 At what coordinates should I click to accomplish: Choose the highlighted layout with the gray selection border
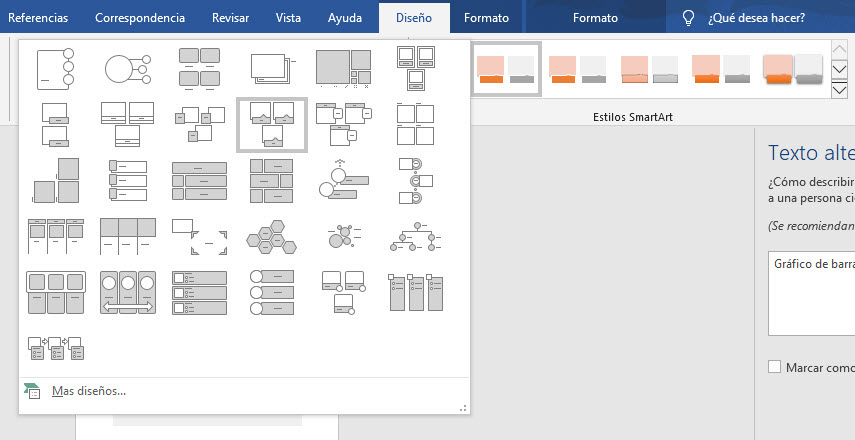[x=271, y=125]
